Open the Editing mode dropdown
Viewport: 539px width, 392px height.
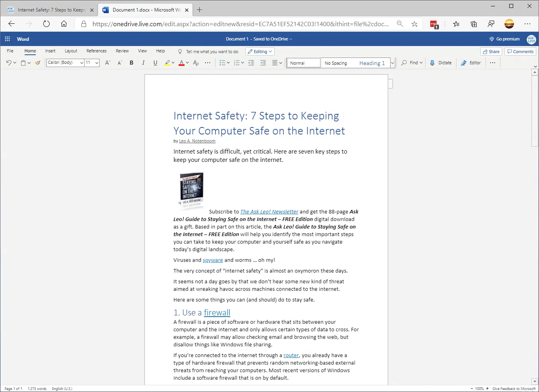[x=260, y=52]
